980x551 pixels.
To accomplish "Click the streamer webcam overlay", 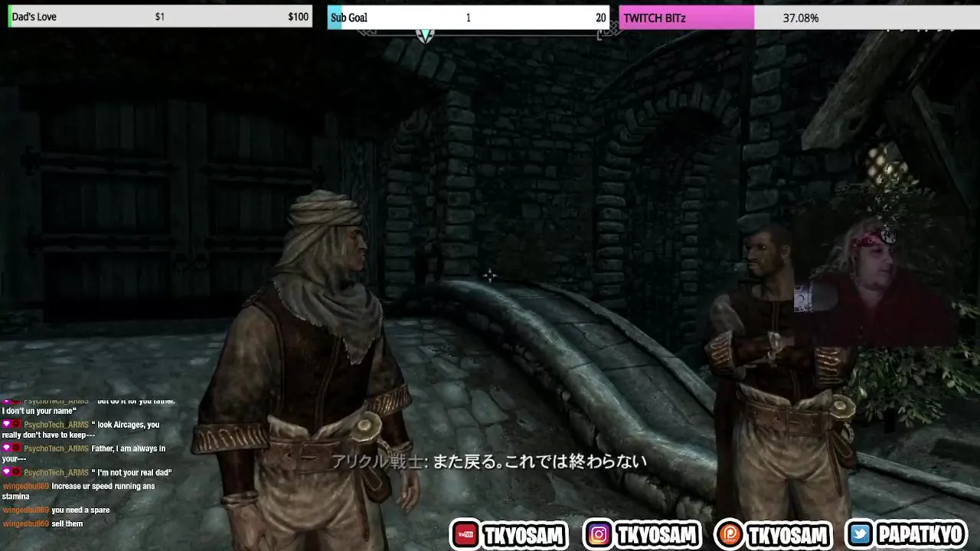I will pos(877,285).
